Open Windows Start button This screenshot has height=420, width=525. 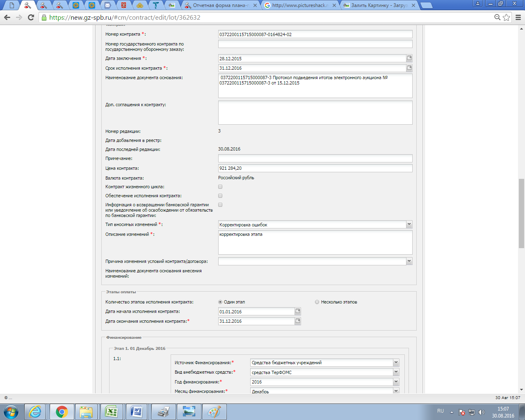(11, 411)
